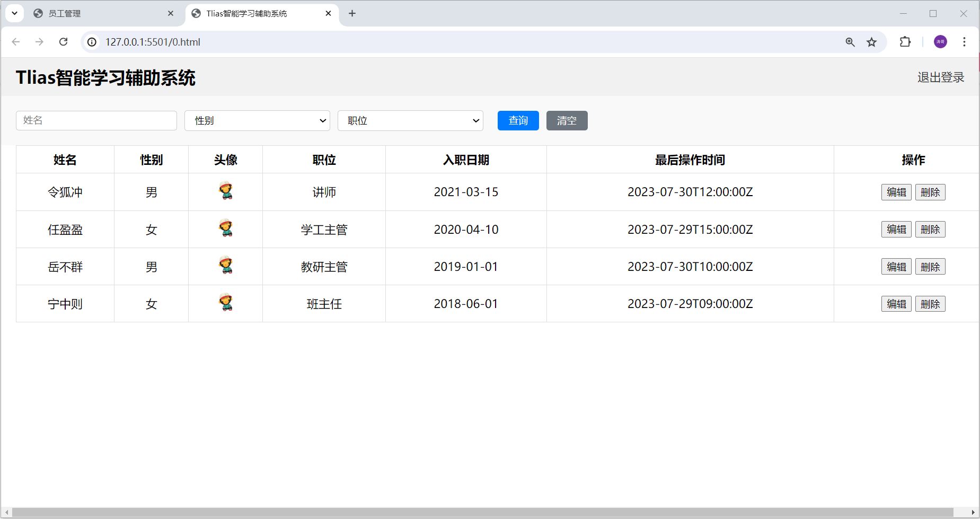
Task: Open the 职位 dropdown
Action: (x=410, y=120)
